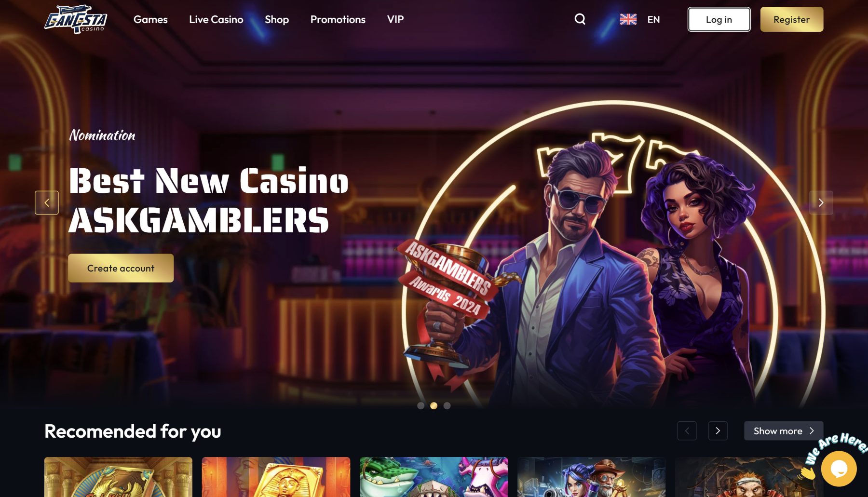Viewport: 868px width, 497px height.
Task: Select the second highlighted carousel dot
Action: coord(434,406)
